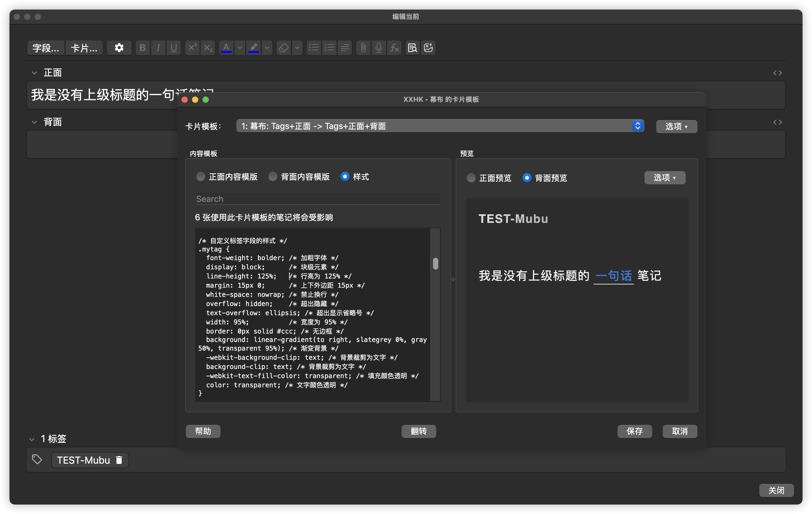Click the eraser remove-formatting icon
Screen dimensions: 812x514
pos(284,48)
